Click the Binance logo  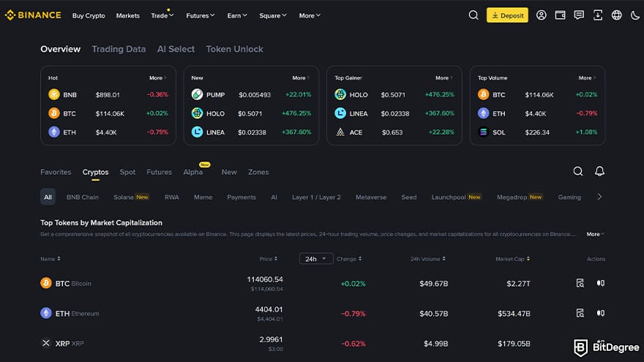point(33,15)
